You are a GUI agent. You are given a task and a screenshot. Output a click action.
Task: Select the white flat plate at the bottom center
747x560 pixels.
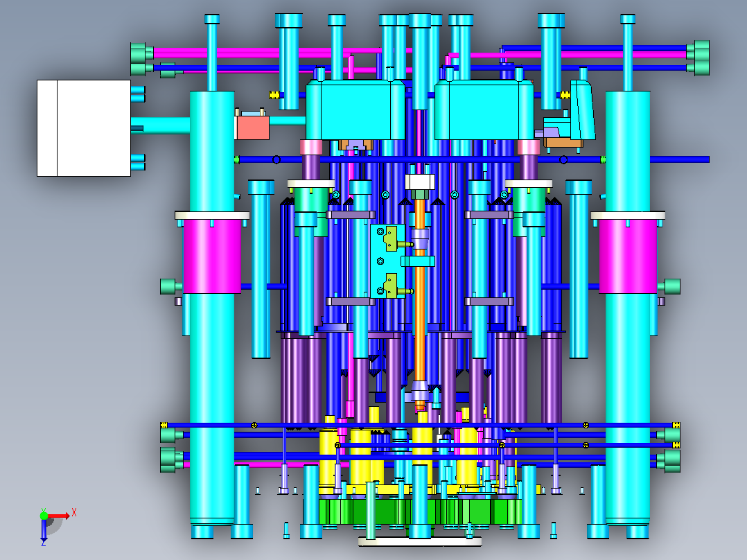point(420,541)
